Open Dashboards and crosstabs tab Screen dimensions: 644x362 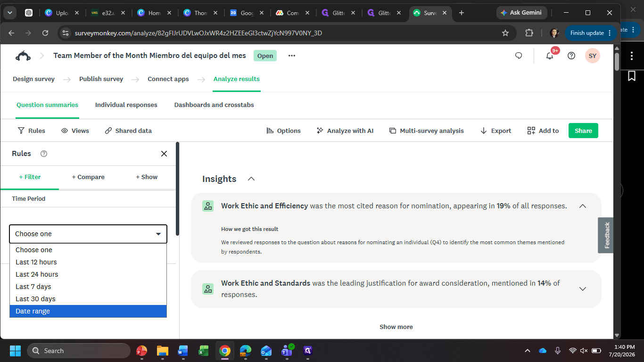pyautogui.click(x=214, y=105)
